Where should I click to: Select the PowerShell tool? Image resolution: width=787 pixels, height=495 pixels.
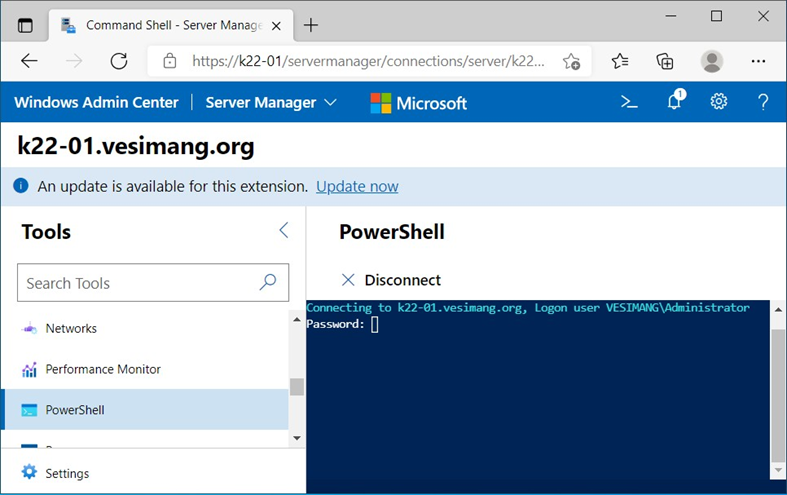coord(145,410)
